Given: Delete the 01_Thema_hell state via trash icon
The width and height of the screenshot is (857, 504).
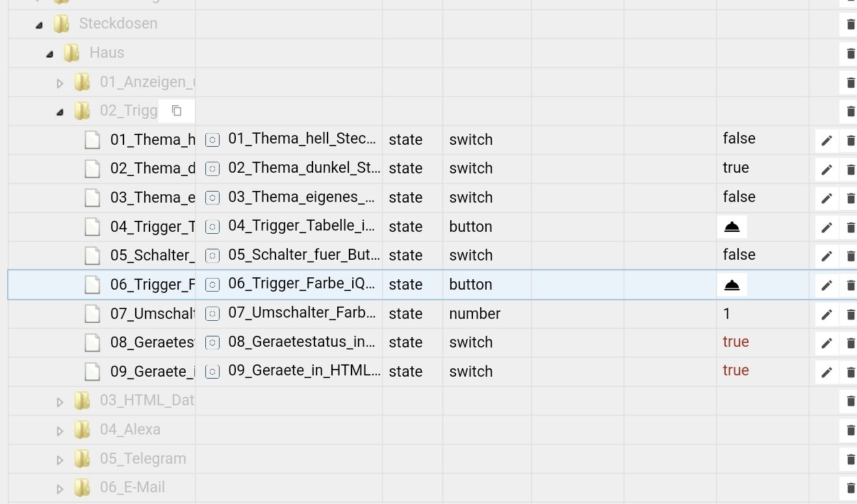Looking at the screenshot, I should [x=850, y=140].
